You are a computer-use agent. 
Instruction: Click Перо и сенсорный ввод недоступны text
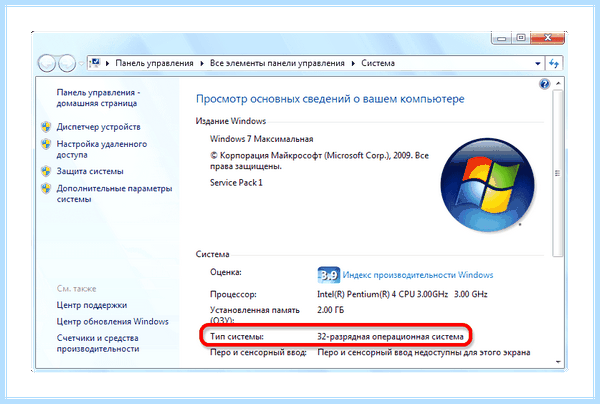(424, 352)
